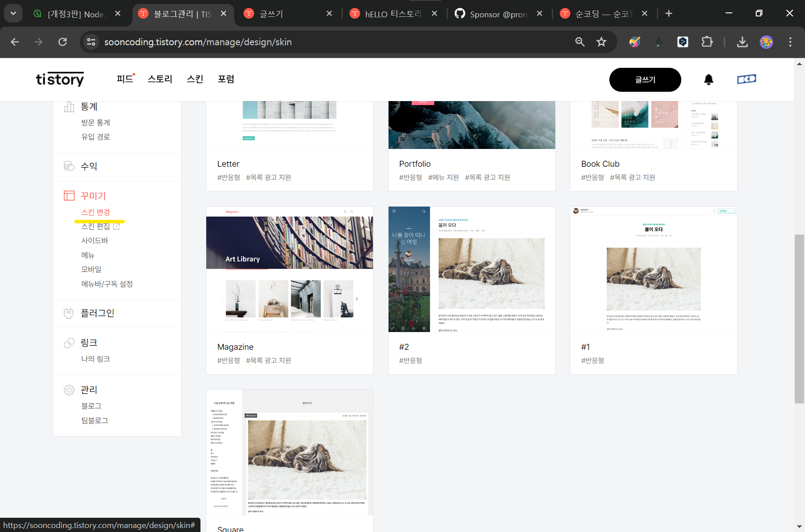805x532 pixels.
Task: Click the black 글쓰기 button
Action: click(645, 80)
